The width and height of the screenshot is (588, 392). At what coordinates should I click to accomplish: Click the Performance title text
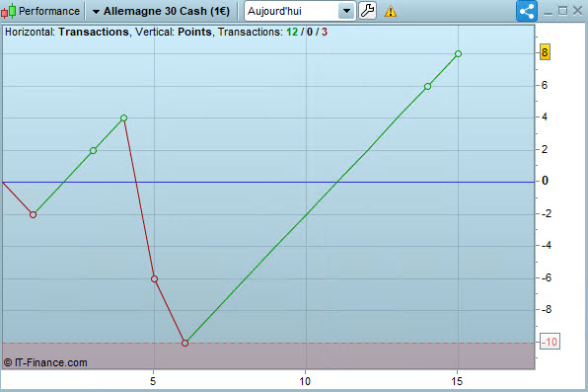coord(49,11)
